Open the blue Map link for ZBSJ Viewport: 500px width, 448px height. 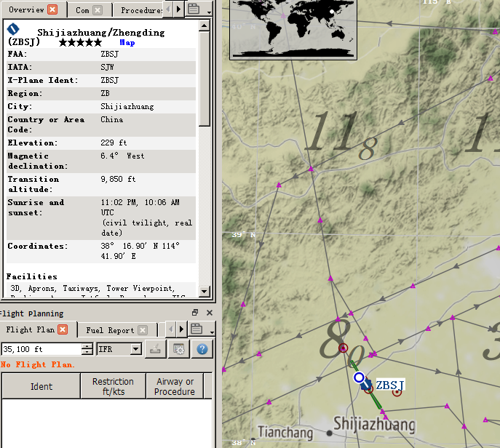127,42
